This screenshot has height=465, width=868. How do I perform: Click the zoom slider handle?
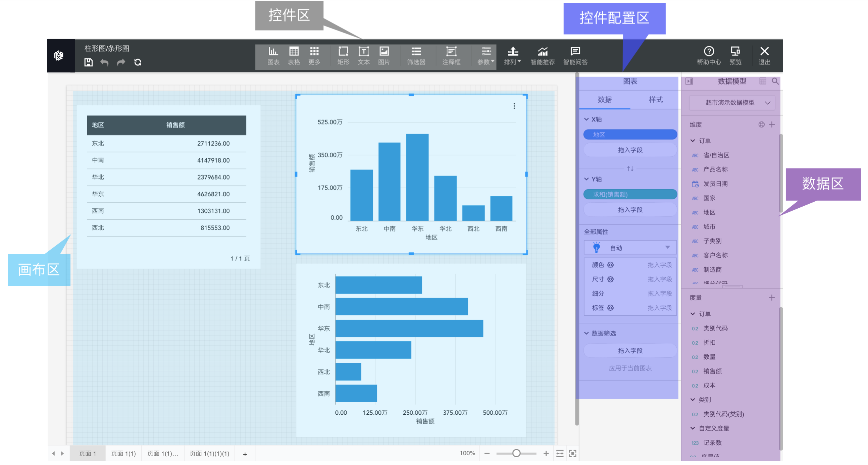pos(516,453)
